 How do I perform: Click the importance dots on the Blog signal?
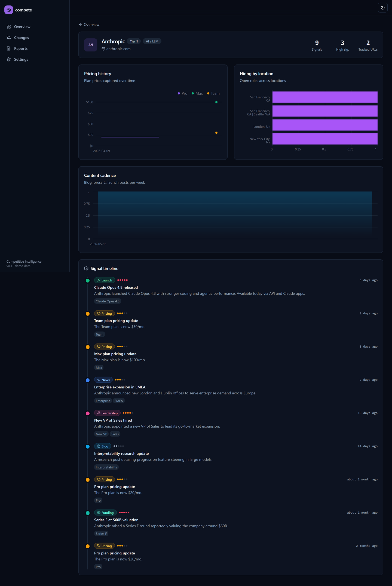coord(119,446)
